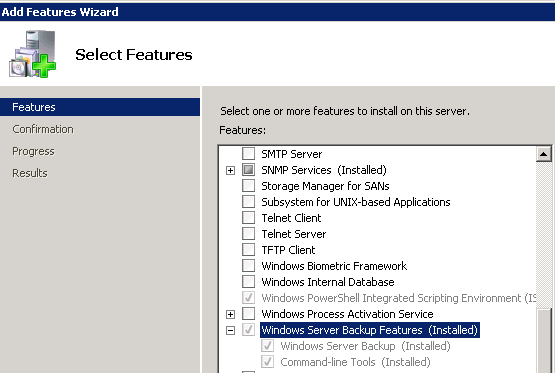Screen dimensions: 555x373
Task: Enable the Telnet Server checkbox
Action: (x=248, y=234)
